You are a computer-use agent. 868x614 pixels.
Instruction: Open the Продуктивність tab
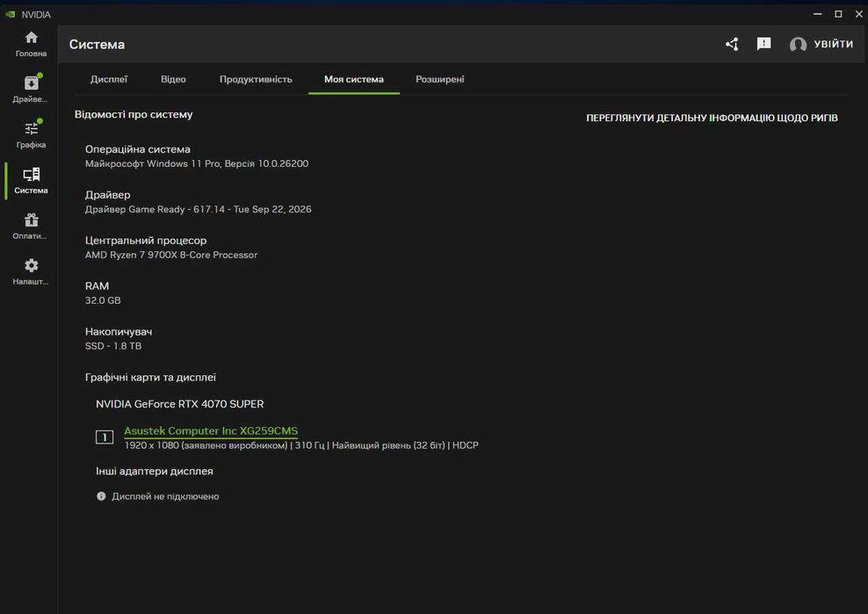click(x=256, y=79)
